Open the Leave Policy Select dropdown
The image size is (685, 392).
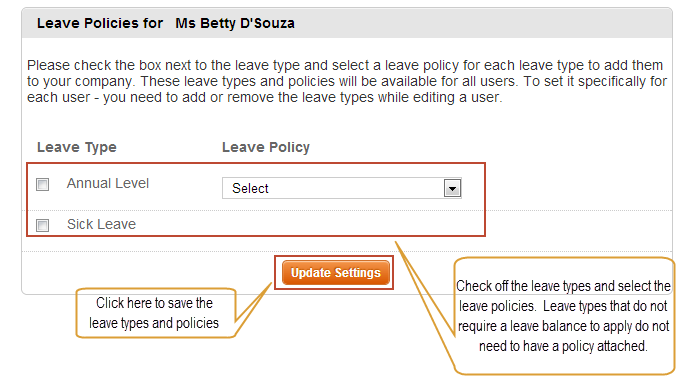click(342, 188)
